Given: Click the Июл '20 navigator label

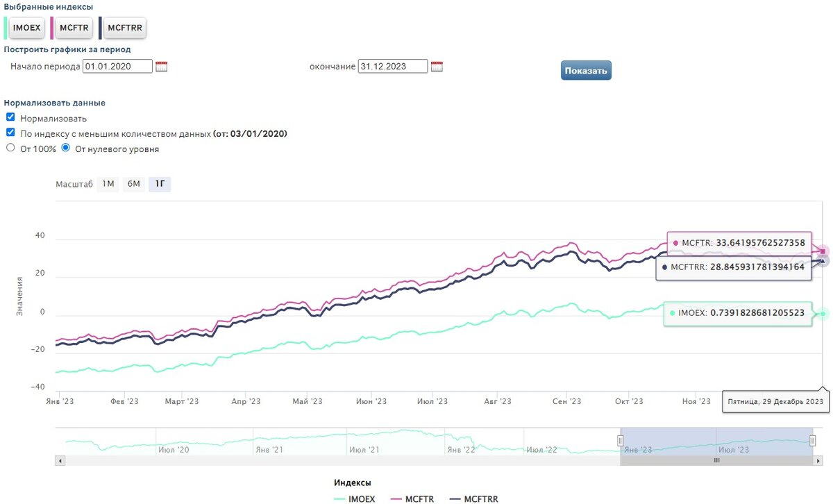Looking at the screenshot, I should click(174, 450).
